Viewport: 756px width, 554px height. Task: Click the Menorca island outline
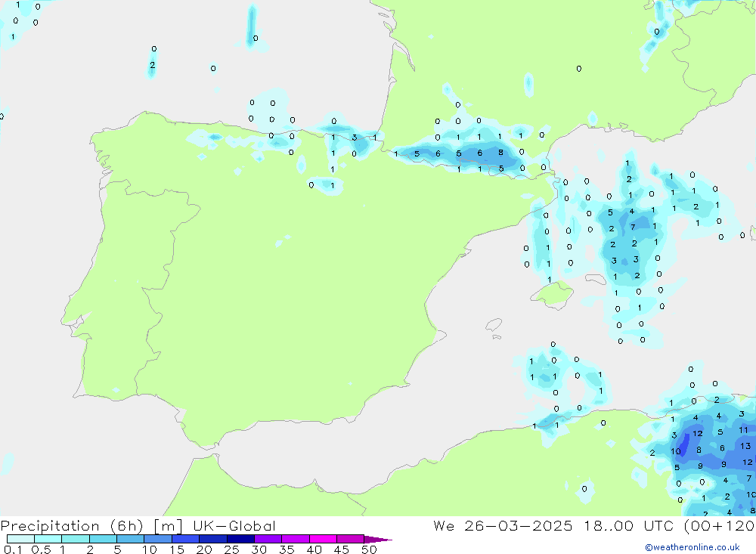click(x=596, y=279)
